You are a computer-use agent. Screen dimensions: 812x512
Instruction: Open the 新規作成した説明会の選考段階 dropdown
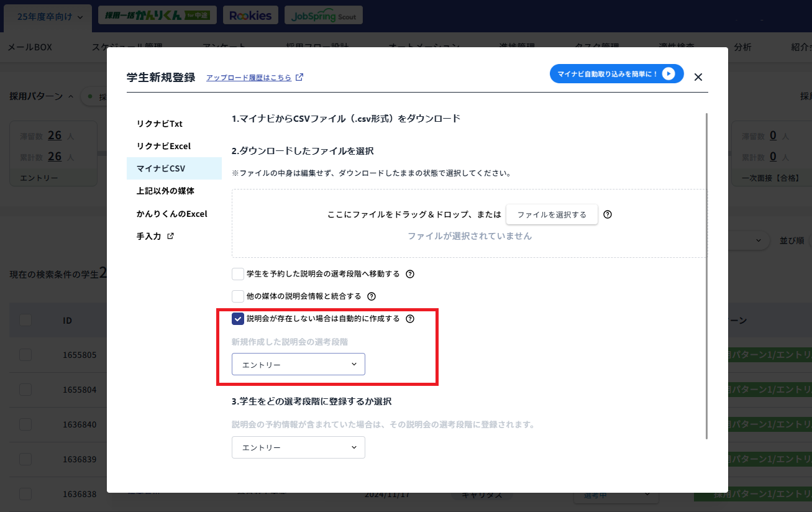point(298,364)
